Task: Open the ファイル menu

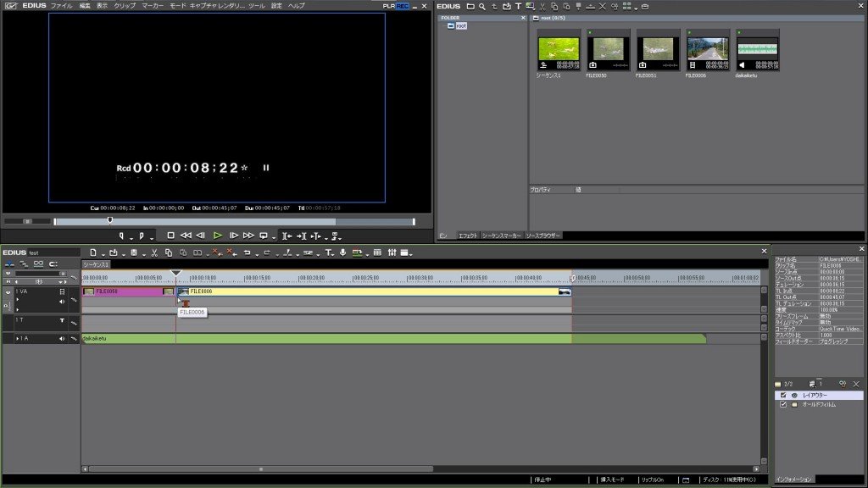Action: [61, 6]
